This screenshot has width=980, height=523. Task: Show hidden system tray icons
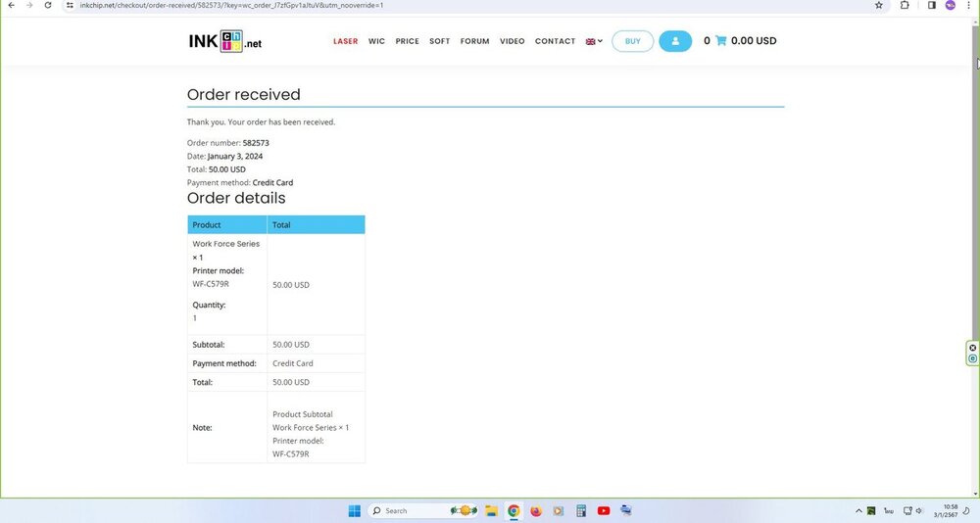click(858, 510)
